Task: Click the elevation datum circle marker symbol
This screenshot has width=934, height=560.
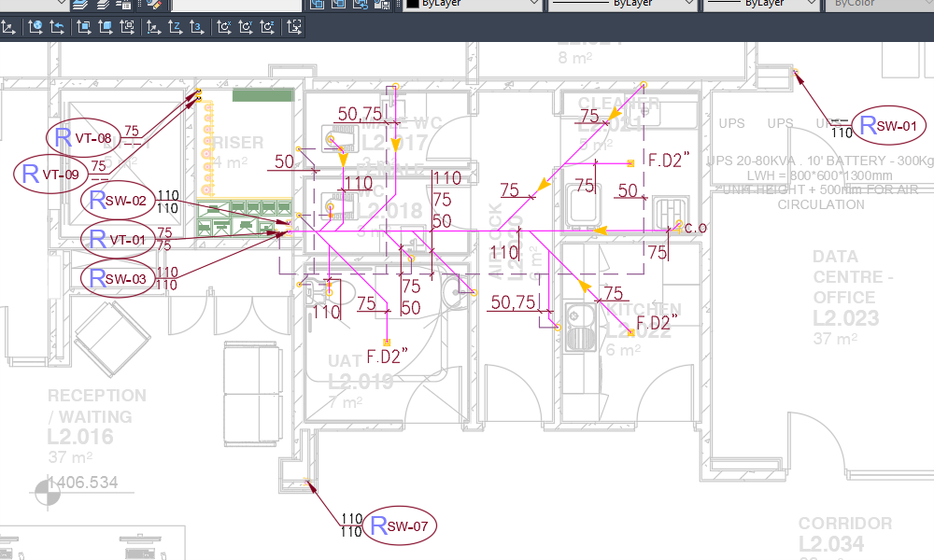Action: pos(47,493)
